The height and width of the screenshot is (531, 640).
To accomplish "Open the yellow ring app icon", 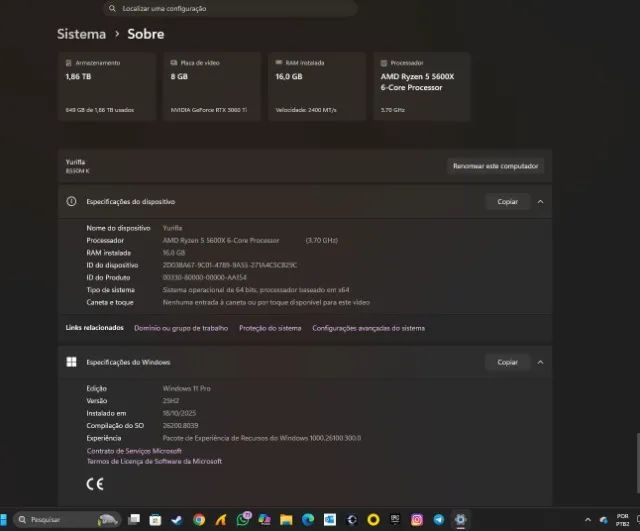I will (373, 520).
